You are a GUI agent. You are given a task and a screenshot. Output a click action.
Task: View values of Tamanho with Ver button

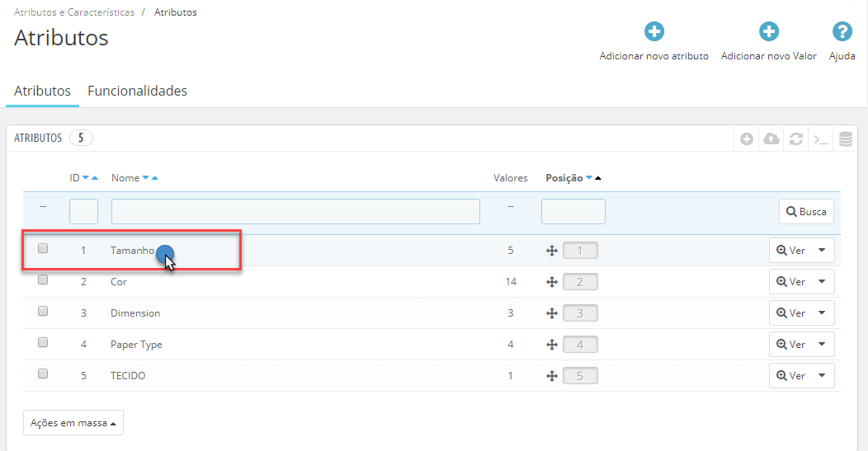coord(790,250)
